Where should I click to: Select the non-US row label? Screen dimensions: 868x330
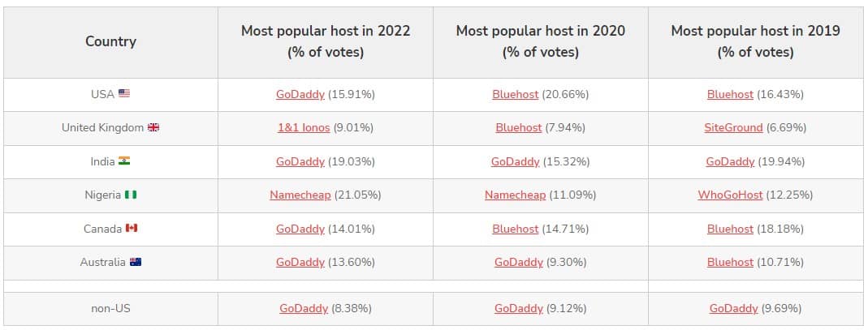(110, 308)
